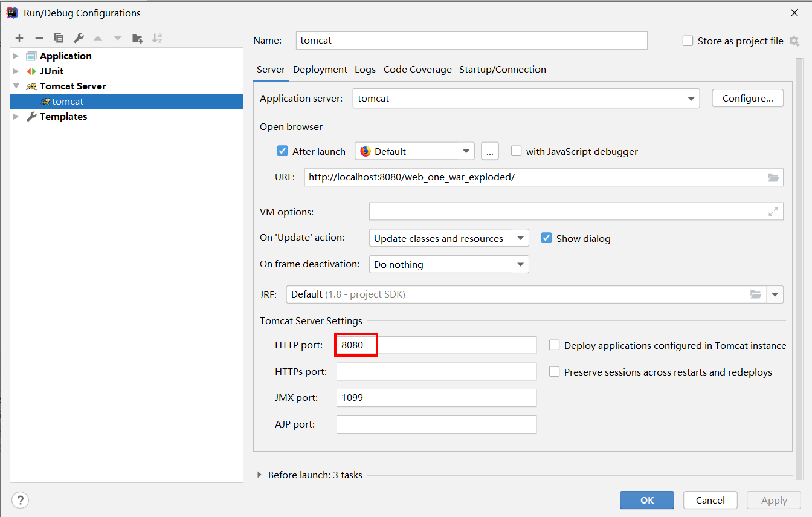This screenshot has height=517, width=812.
Task: Click the Store as project file gear icon
Action: tap(794, 41)
